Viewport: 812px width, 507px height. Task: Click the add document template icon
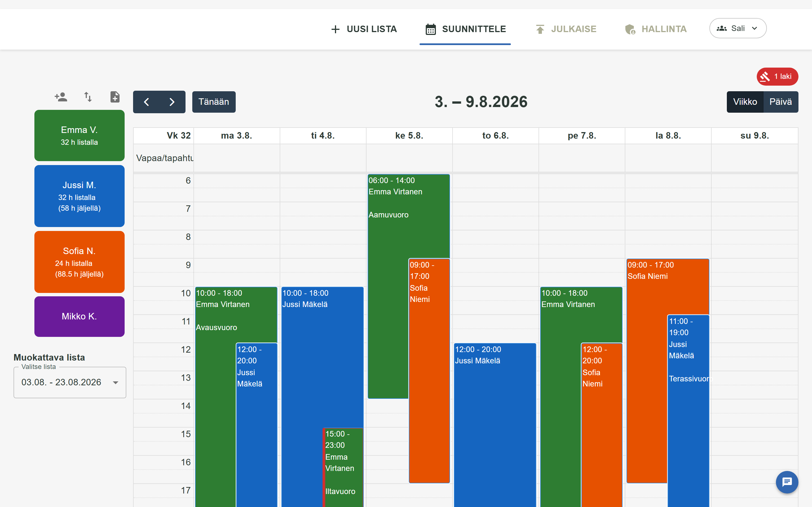tap(115, 97)
